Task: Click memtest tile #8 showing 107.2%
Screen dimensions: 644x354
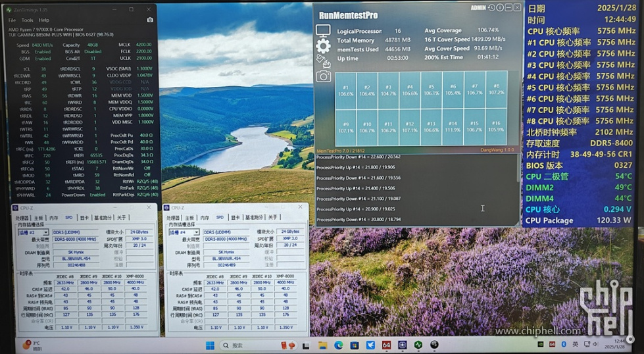Action: pyautogui.click(x=496, y=89)
